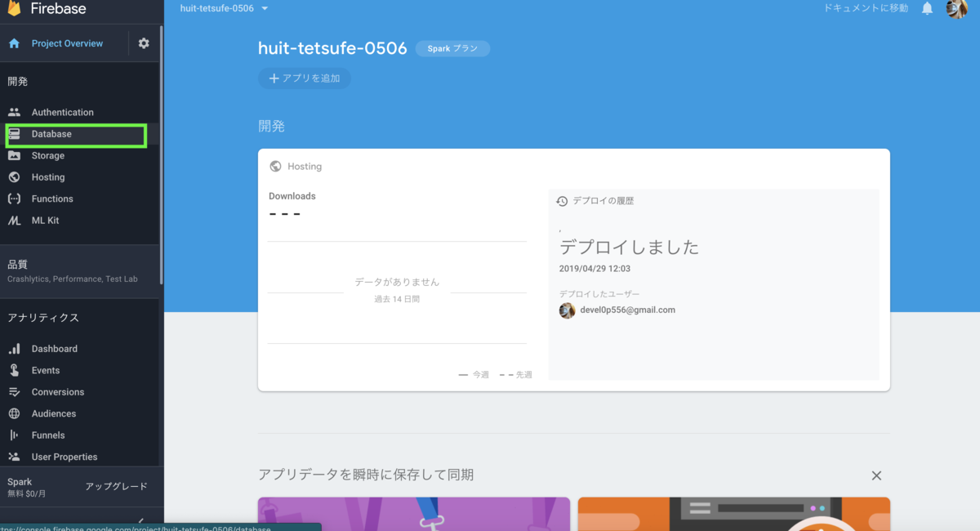The image size is (980, 531).
Task: Open the Events analytics item
Action: tap(46, 370)
